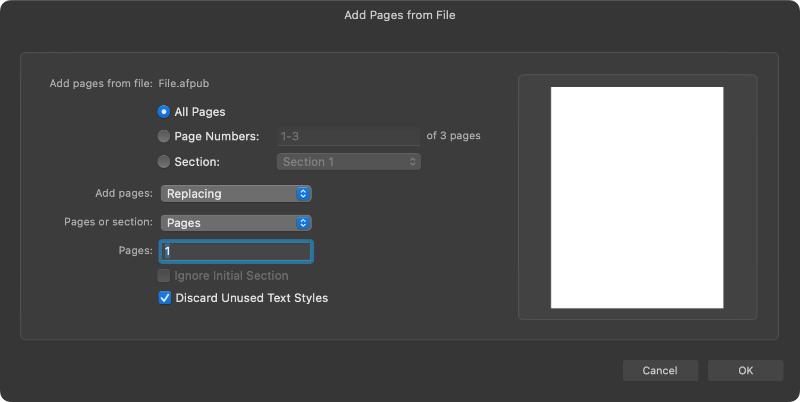Click the Pages number input field
The height and width of the screenshot is (402, 800).
point(236,251)
